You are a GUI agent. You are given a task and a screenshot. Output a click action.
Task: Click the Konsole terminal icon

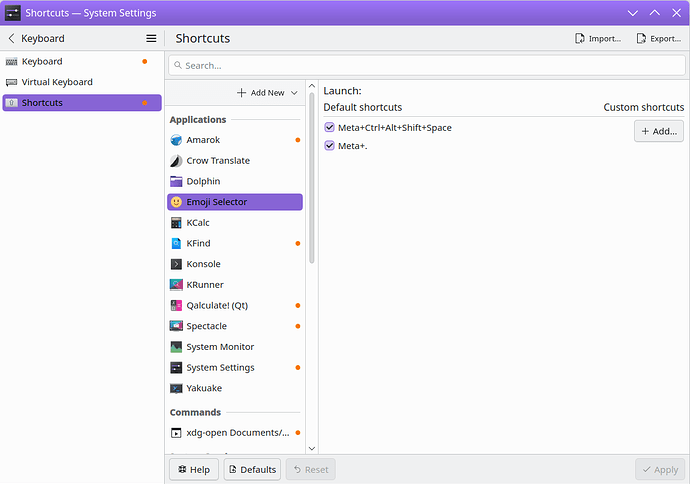[x=176, y=264]
